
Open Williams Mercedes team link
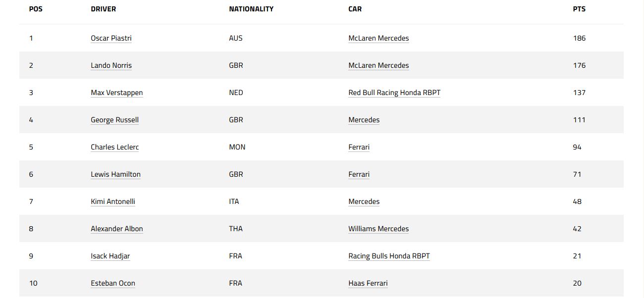pyautogui.click(x=378, y=229)
